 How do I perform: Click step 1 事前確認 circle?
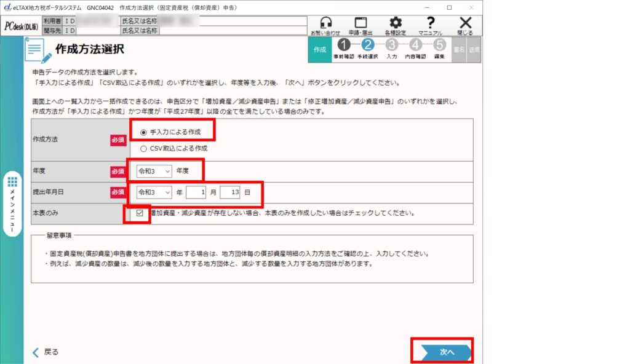pos(343,45)
